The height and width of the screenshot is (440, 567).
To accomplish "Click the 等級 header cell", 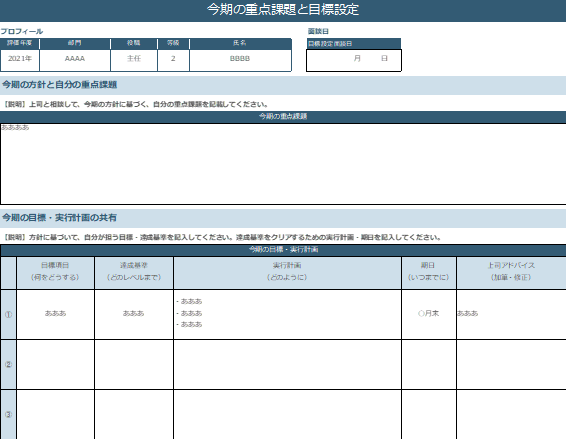I will (173, 43).
